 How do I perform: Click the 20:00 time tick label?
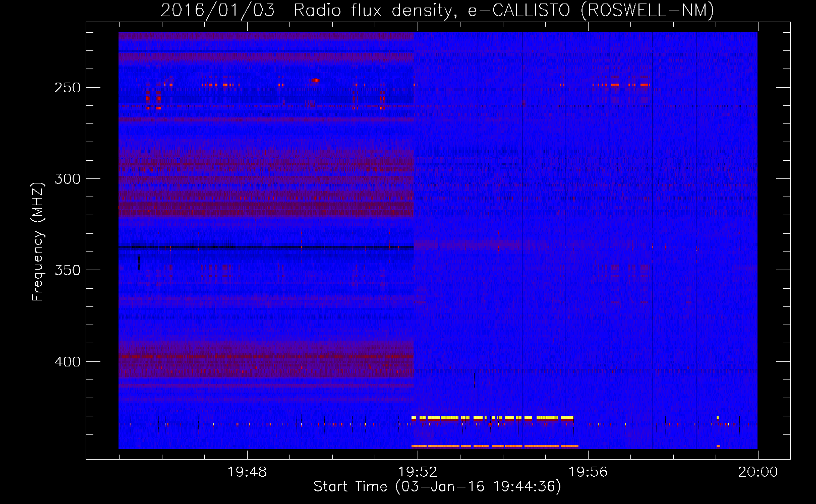[758, 472]
